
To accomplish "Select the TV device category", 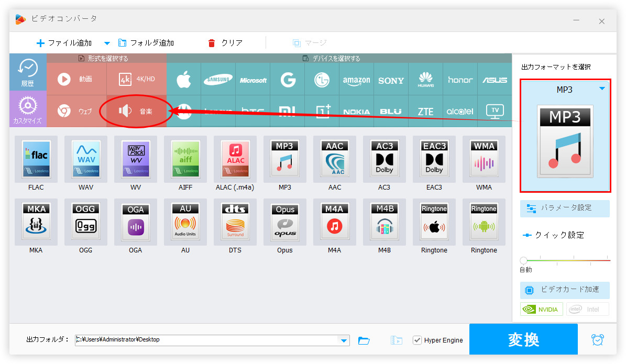I will (x=495, y=112).
